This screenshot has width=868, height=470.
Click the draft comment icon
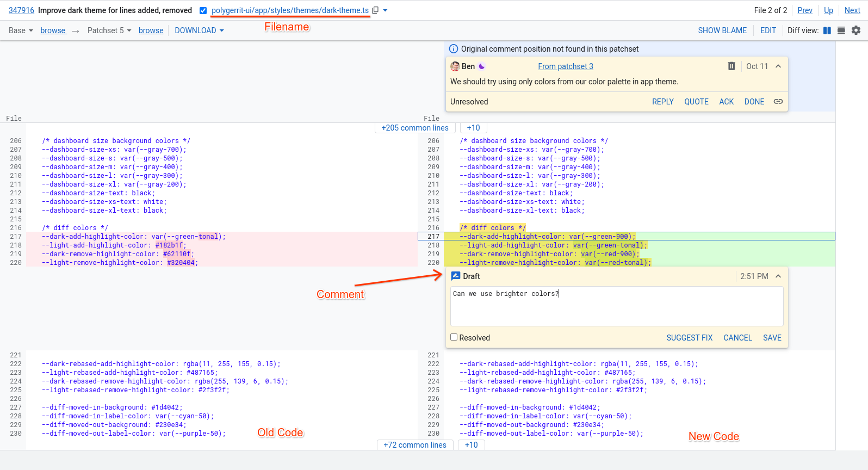pos(456,276)
